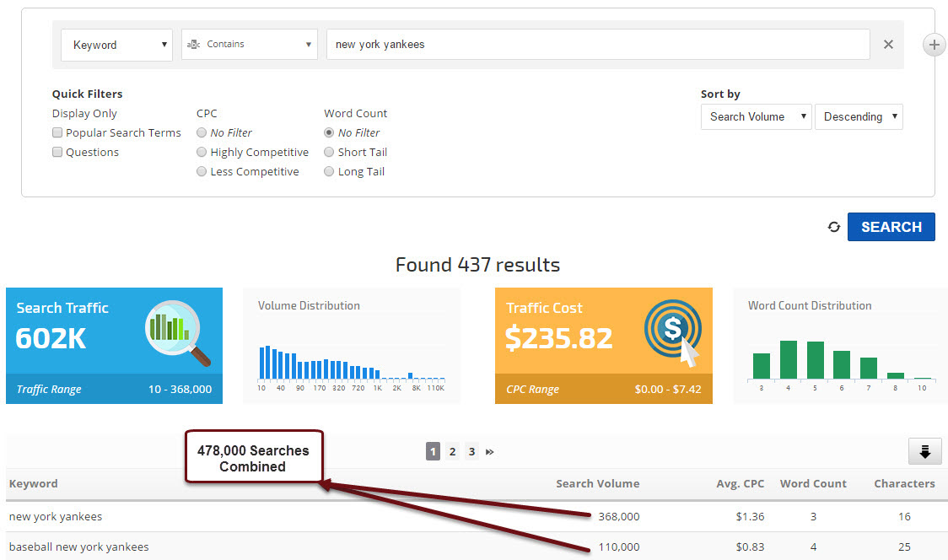The image size is (948, 560).
Task: Click the download arrow export button
Action: [924, 452]
